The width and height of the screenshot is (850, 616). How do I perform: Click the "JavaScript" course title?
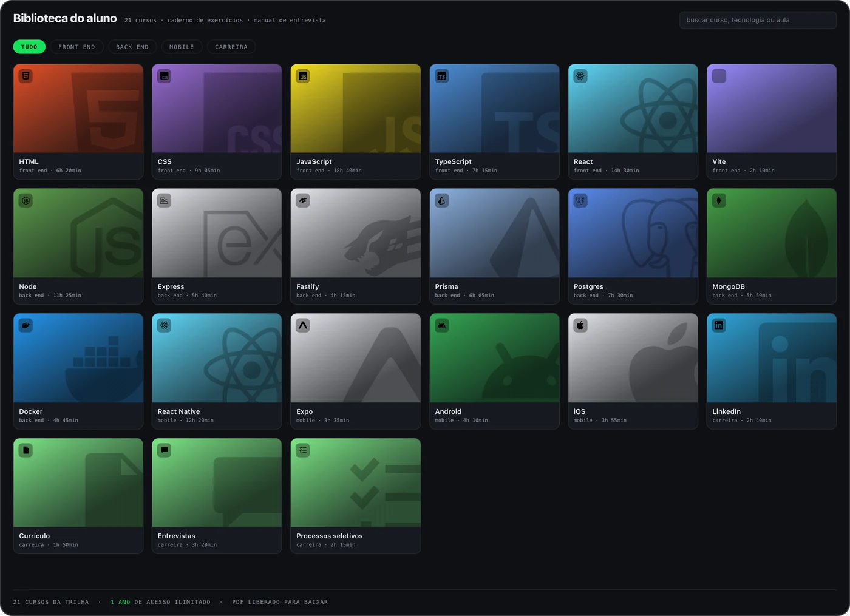click(314, 162)
